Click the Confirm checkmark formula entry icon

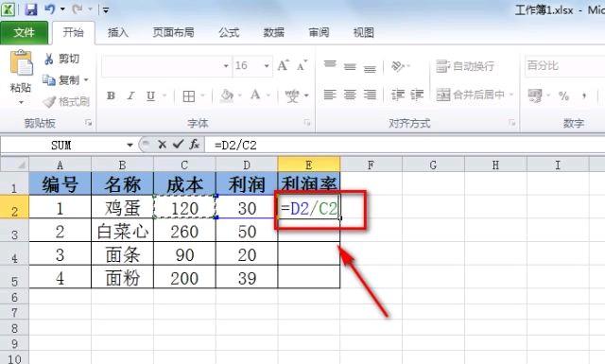[x=178, y=145]
